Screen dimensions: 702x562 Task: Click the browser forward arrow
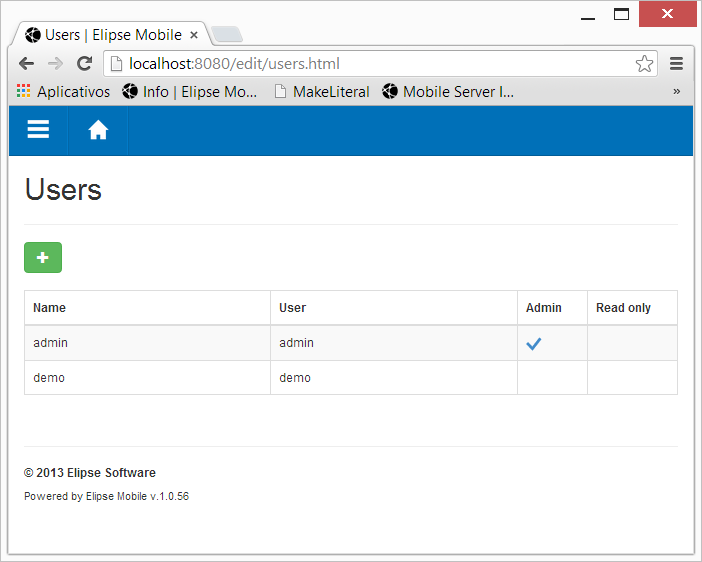(x=56, y=64)
